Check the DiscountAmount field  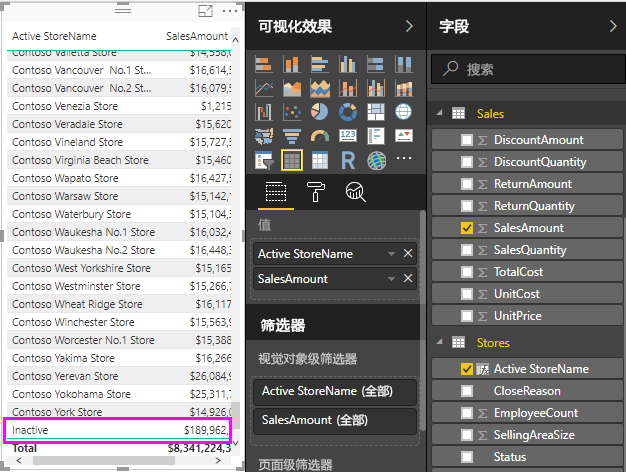click(x=467, y=140)
